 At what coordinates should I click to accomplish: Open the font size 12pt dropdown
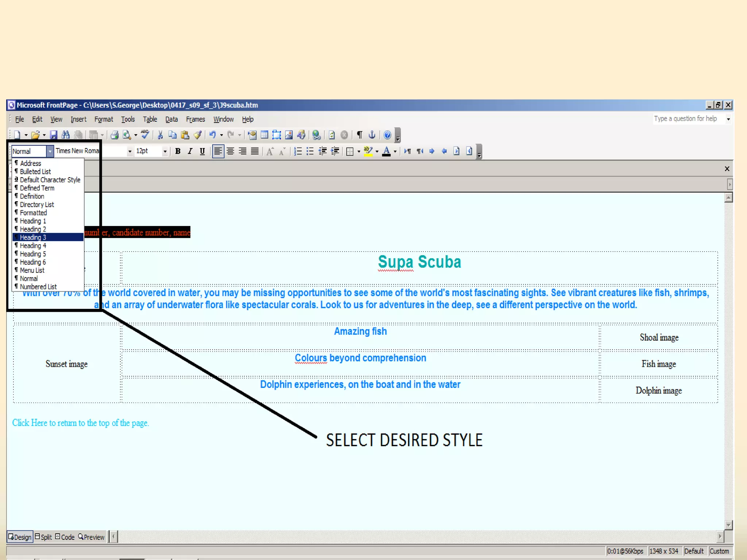coord(165,151)
